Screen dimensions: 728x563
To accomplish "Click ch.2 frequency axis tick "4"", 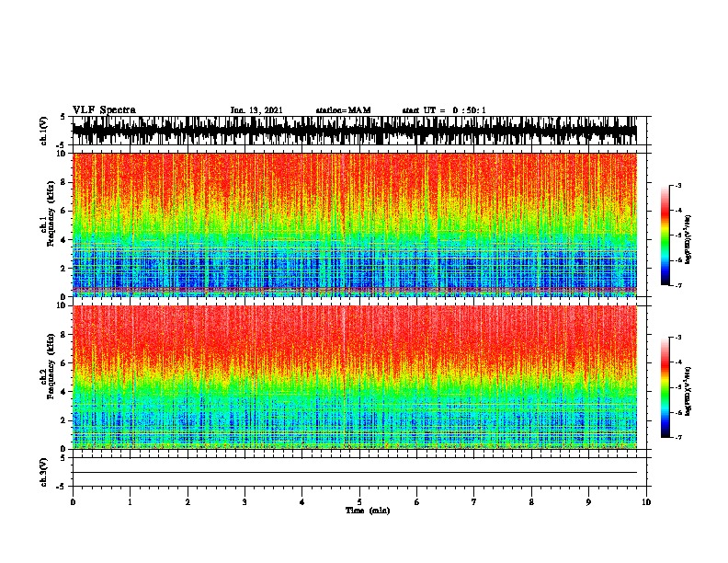I will coord(63,392).
